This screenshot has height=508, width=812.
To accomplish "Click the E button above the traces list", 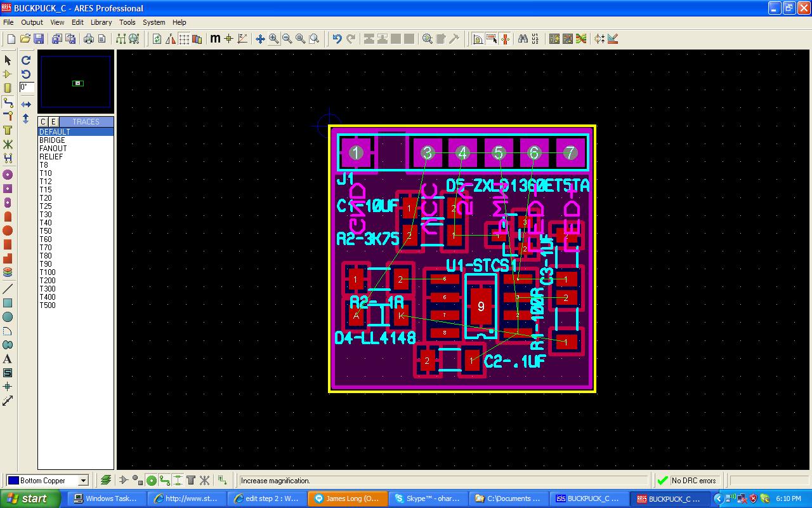I will click(53, 122).
